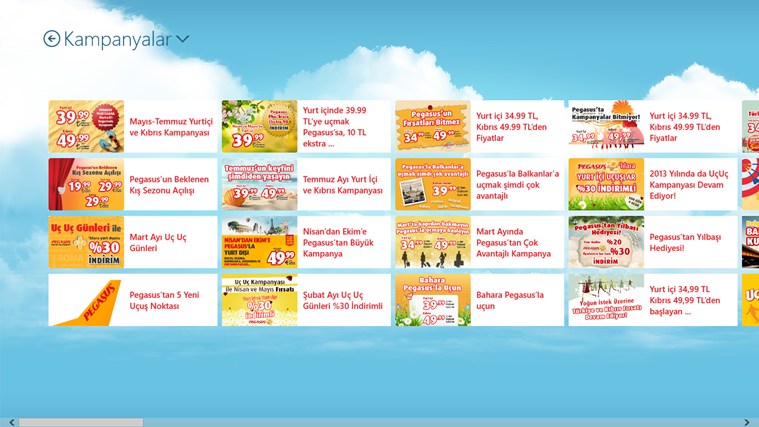Open Mayıs-Temmuz Yurtiçi ve Kıbrıs Kampanyası
759x427 pixels.
pos(133,126)
